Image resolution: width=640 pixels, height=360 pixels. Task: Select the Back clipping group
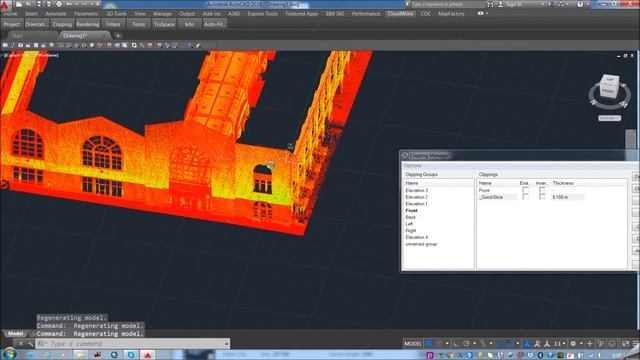(x=410, y=217)
